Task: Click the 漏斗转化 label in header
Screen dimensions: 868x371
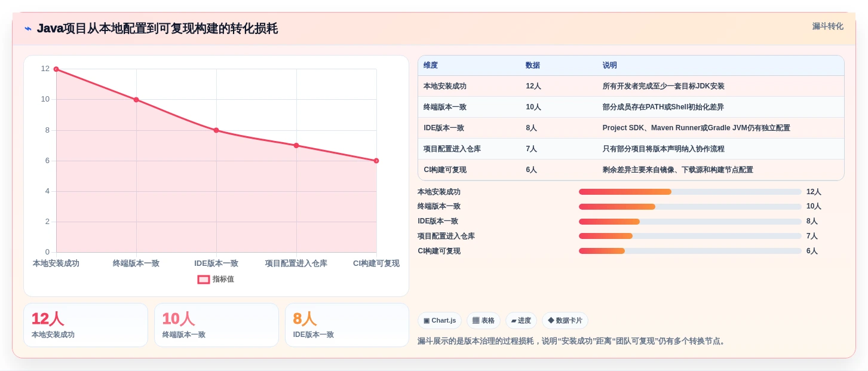Action: 827,26
